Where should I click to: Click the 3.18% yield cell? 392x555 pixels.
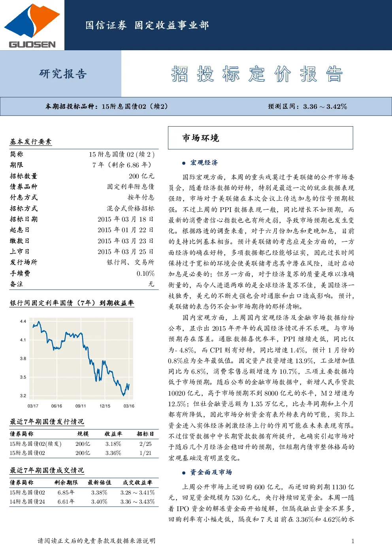pyautogui.click(x=113, y=444)
